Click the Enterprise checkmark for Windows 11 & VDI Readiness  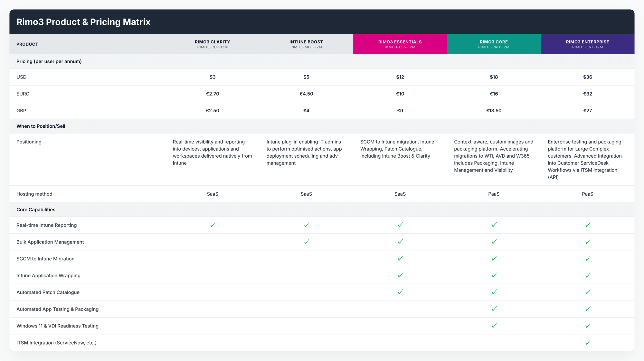click(588, 326)
